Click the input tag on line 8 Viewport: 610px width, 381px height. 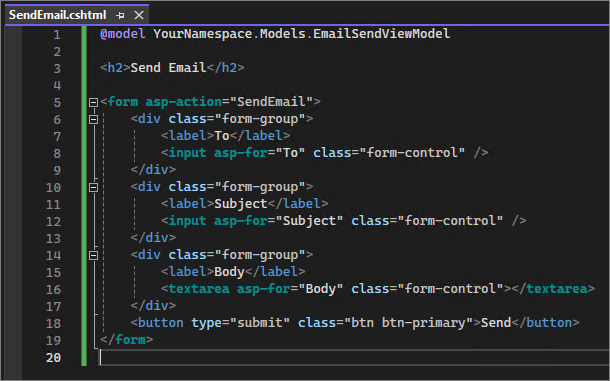187,153
